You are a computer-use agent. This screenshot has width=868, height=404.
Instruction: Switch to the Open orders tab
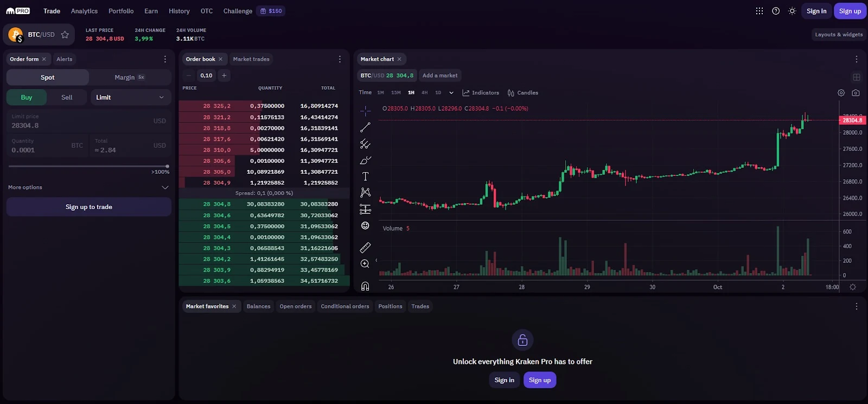pyautogui.click(x=296, y=306)
